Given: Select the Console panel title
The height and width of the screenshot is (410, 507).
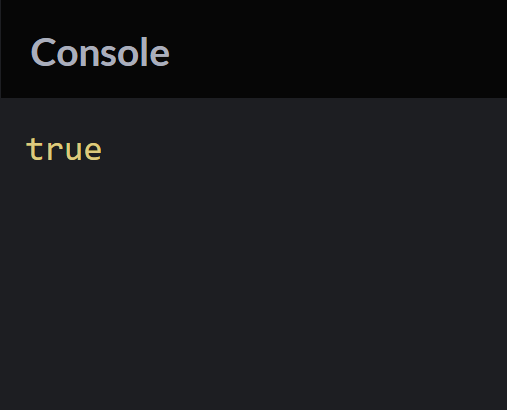Looking at the screenshot, I should [100, 52].
